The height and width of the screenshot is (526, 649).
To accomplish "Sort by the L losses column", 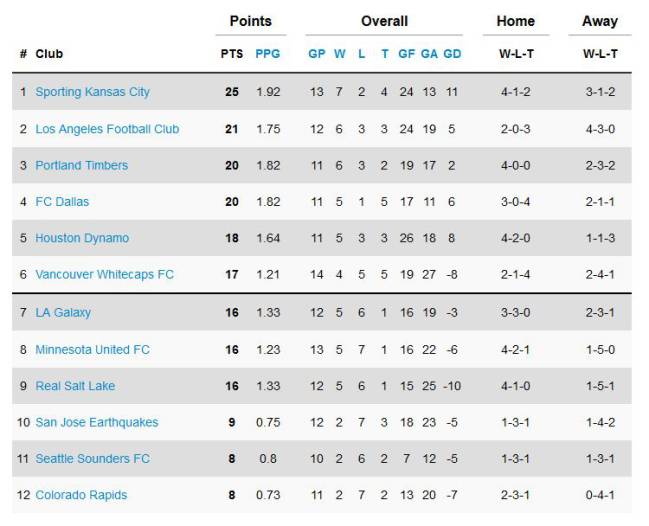I will (361, 54).
